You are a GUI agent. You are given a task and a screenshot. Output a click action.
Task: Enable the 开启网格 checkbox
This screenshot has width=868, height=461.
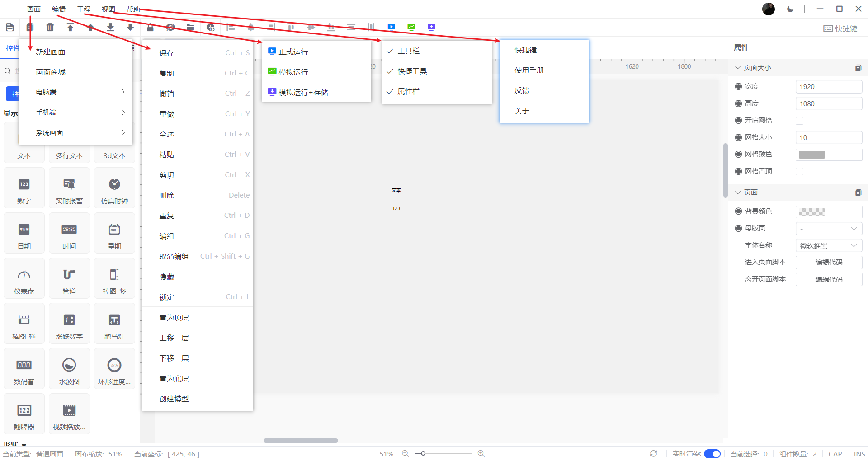tap(799, 121)
